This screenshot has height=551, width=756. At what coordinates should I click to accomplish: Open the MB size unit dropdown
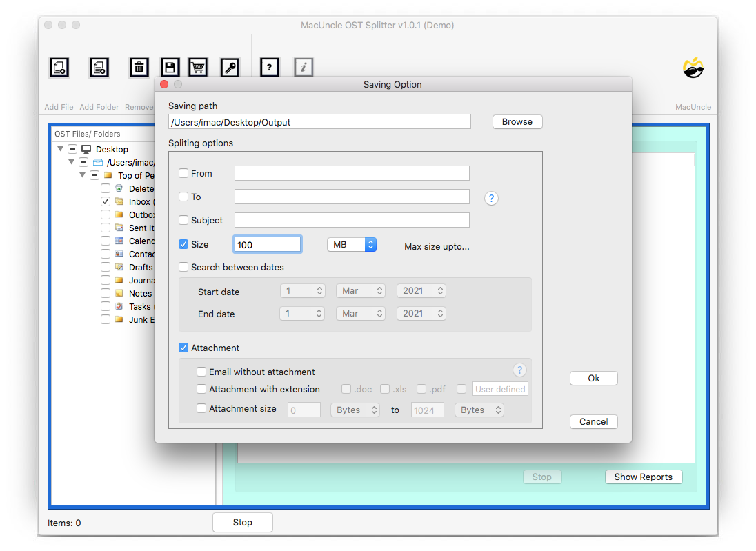pos(351,245)
